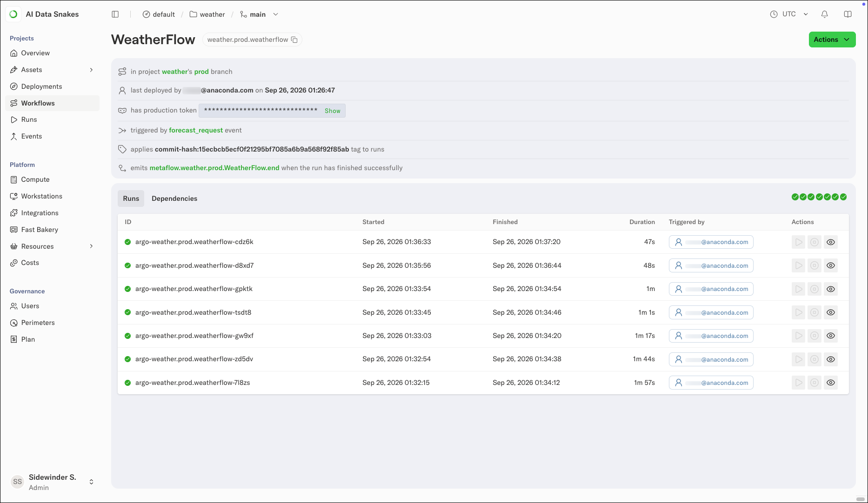The height and width of the screenshot is (503, 868).
Task: Open the documentation book icon
Action: tap(848, 14)
